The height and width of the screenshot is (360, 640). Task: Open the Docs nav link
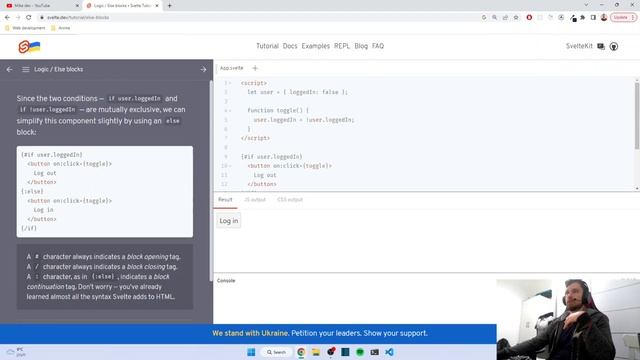coord(290,46)
